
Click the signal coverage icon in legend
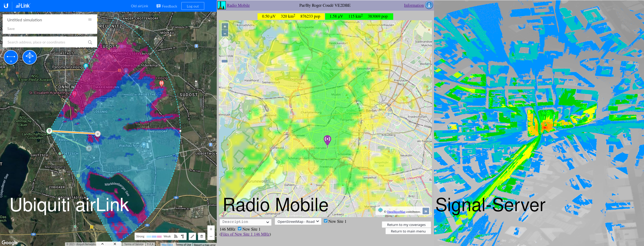pos(176,236)
